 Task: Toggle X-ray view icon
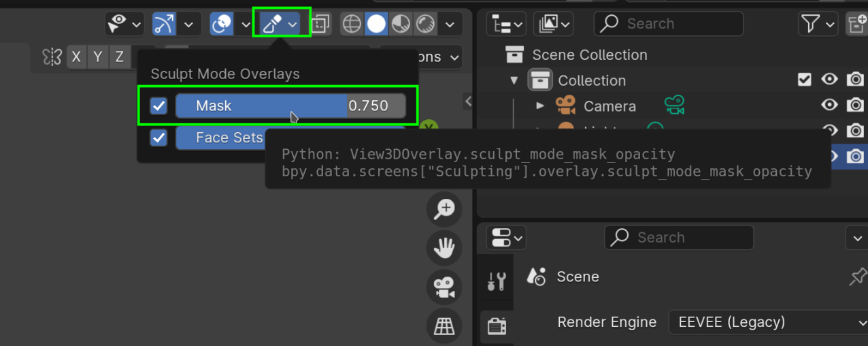coord(320,25)
